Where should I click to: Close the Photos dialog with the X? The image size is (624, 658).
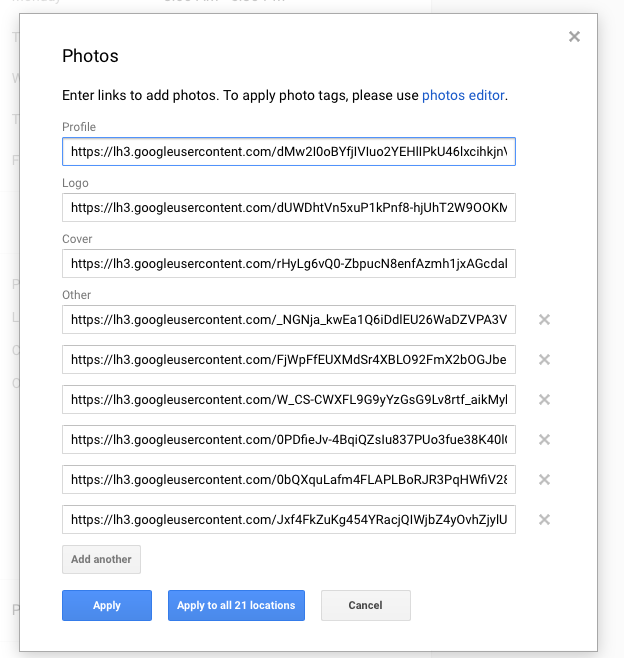(574, 37)
